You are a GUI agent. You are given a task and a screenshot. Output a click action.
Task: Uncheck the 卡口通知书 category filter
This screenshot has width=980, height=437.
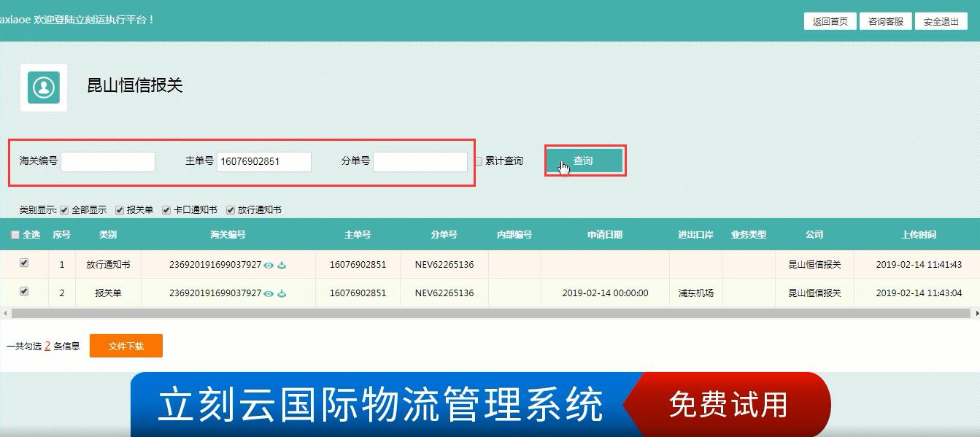(x=166, y=210)
